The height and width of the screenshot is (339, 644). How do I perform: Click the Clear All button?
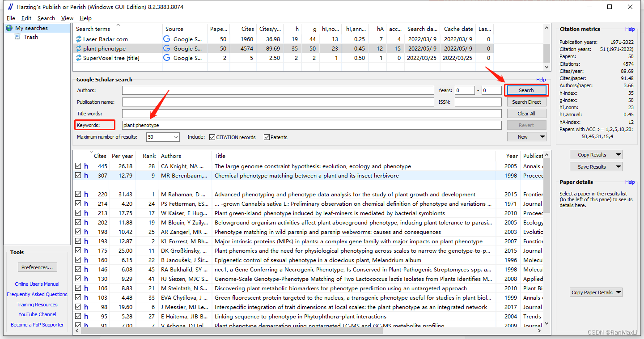click(x=526, y=114)
